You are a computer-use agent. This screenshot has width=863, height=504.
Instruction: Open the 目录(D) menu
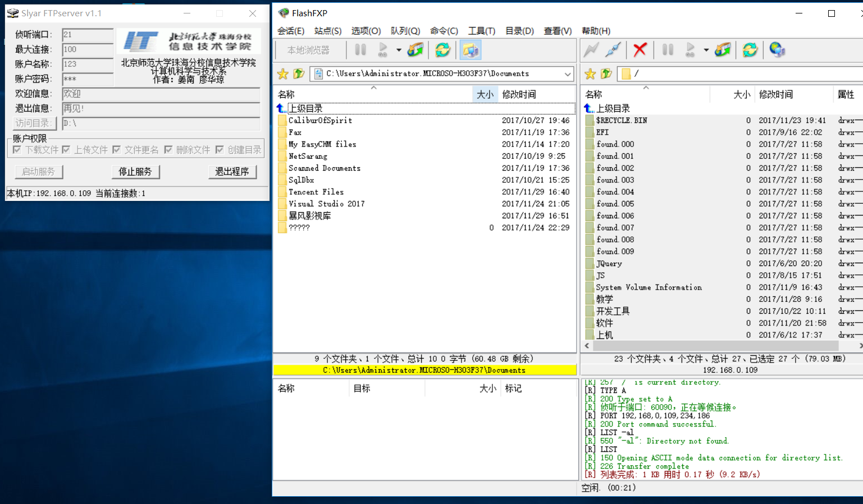[519, 31]
